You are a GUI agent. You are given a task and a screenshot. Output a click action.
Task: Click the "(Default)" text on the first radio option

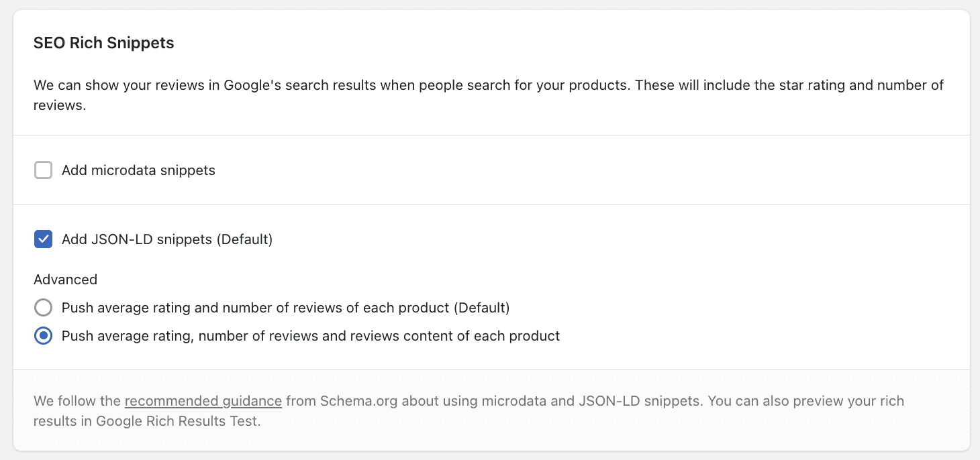point(481,308)
